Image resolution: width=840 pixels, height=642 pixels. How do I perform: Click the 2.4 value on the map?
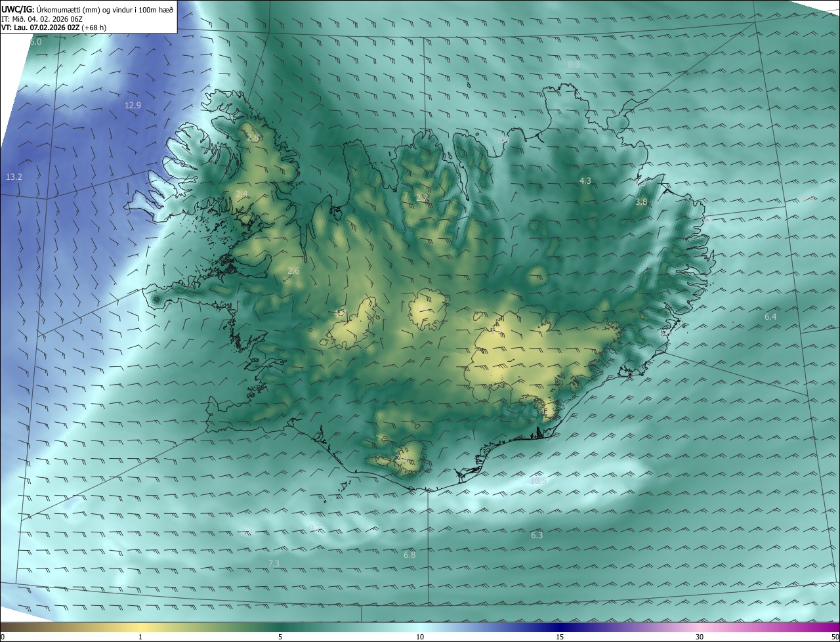pyautogui.click(x=242, y=194)
